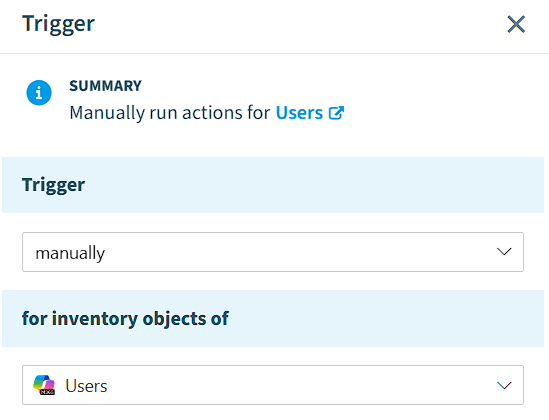Image resolution: width=549 pixels, height=420 pixels.
Task: Click the external link icon after Users
Action: click(336, 113)
